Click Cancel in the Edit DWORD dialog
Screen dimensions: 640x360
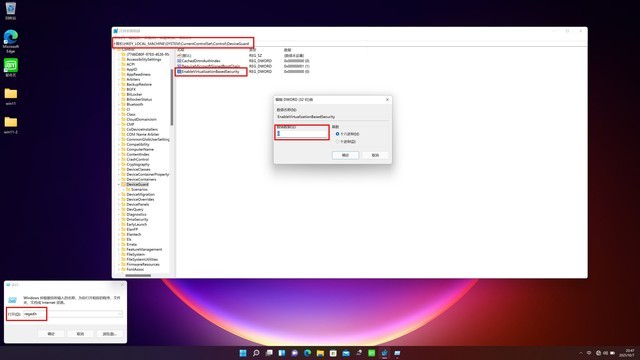(x=375, y=155)
